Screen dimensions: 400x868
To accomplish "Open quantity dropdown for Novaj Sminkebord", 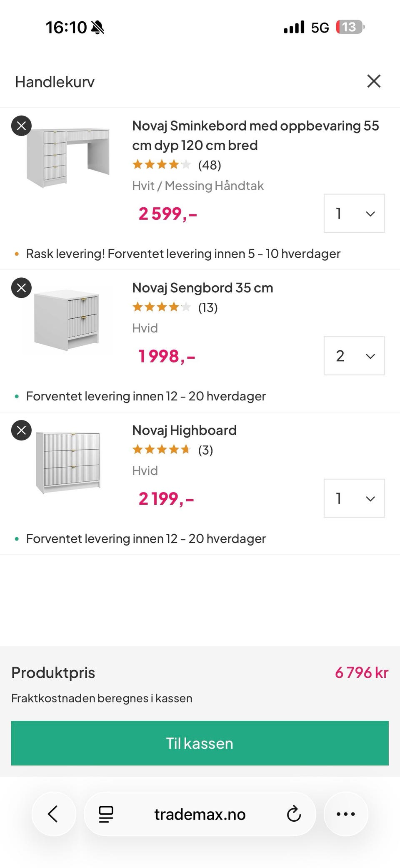I will [354, 214].
